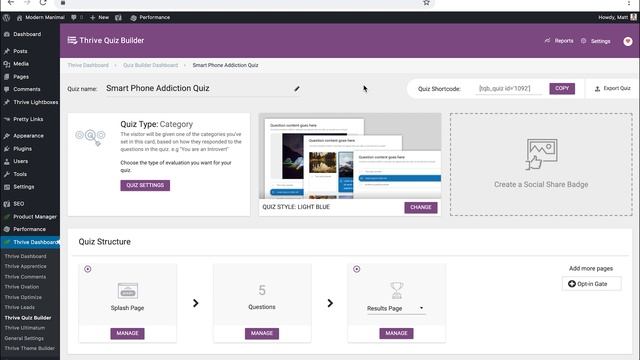640x360 pixels.
Task: Go to Thrive Dashboard breadcrumb
Action: point(88,65)
